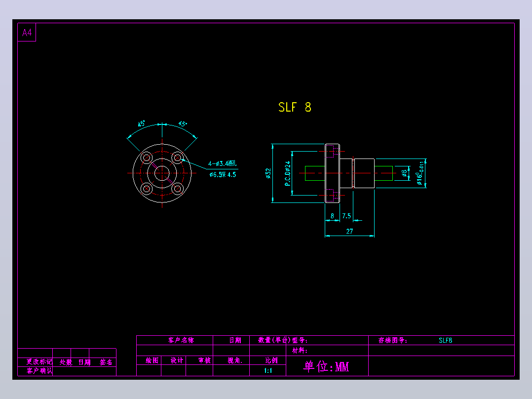
Task: Select the 签名 signature label
Action: [x=106, y=362]
